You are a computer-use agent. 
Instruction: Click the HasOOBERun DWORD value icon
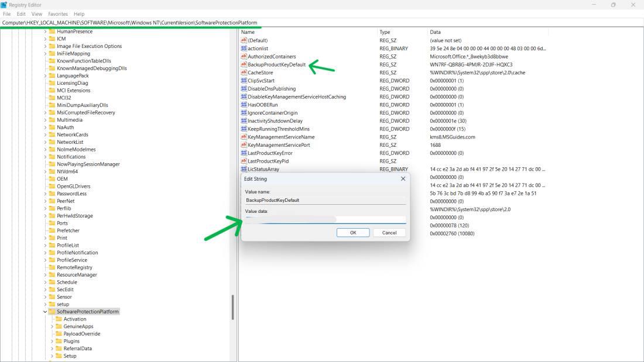click(x=244, y=105)
